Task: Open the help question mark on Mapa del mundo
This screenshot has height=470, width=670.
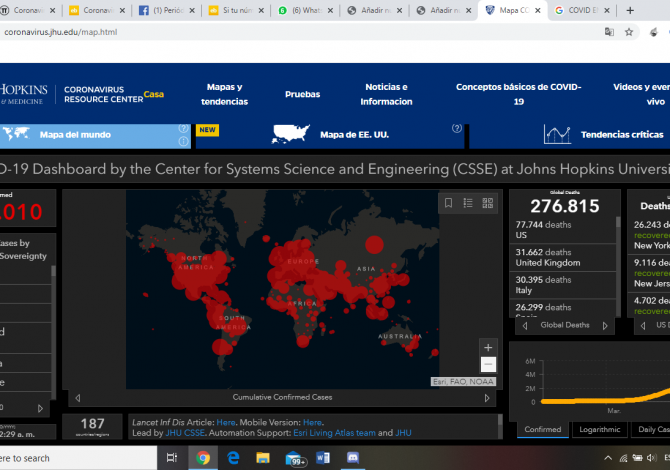Action: pyautogui.click(x=183, y=128)
